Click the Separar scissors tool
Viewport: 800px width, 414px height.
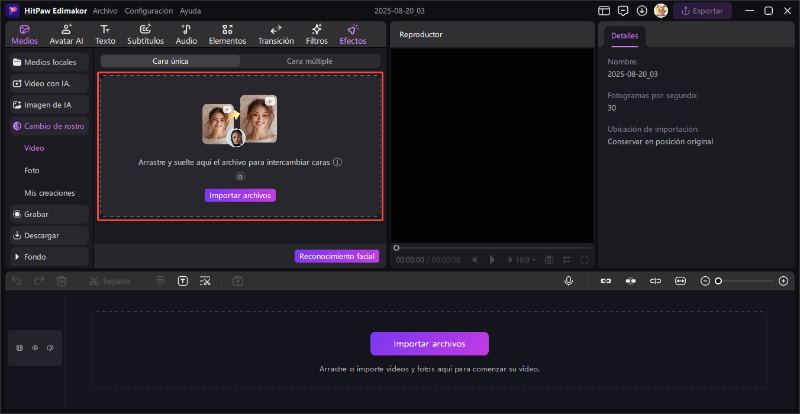coord(110,281)
